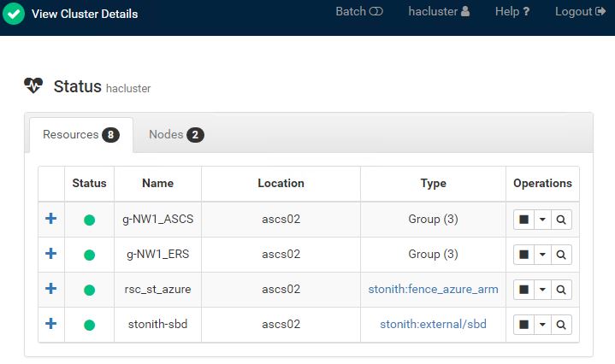The width and height of the screenshot is (615, 364).
Task: Open operations dropdown for rsc_st_azure
Action: [542, 290]
